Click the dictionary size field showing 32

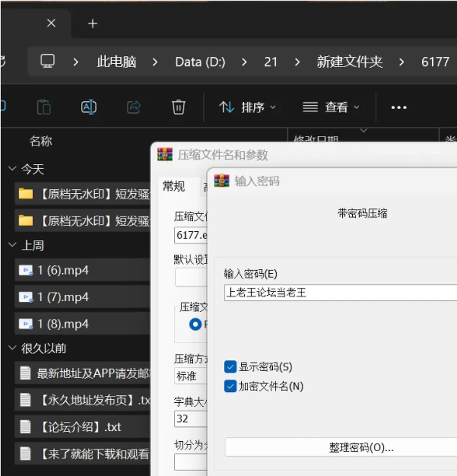coord(191,418)
